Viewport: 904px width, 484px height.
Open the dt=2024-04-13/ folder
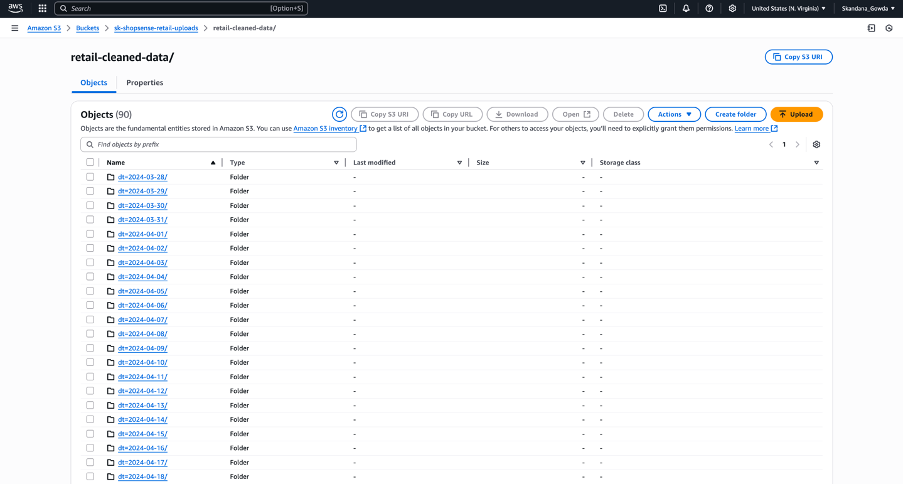pos(142,405)
